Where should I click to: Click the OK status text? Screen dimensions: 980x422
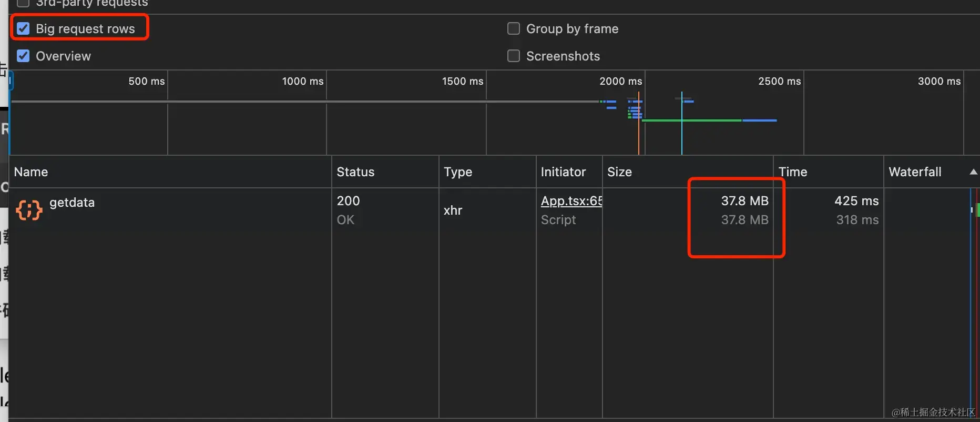[345, 220]
